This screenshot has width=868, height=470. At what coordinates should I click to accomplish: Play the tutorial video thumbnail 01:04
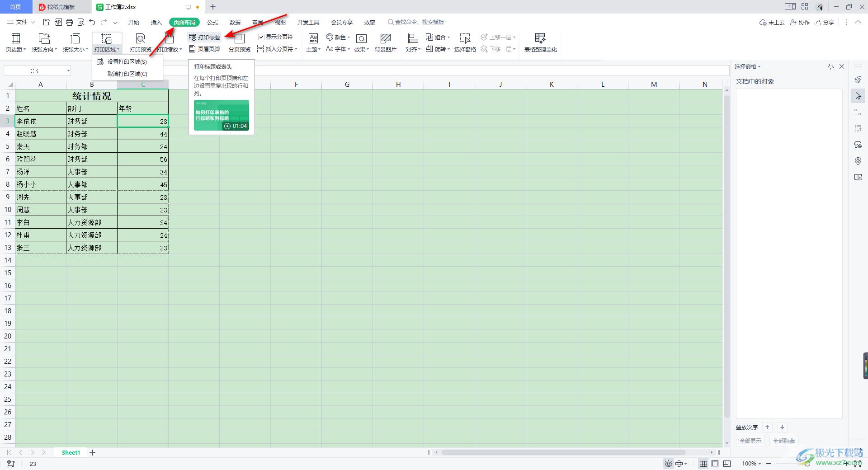pos(222,115)
